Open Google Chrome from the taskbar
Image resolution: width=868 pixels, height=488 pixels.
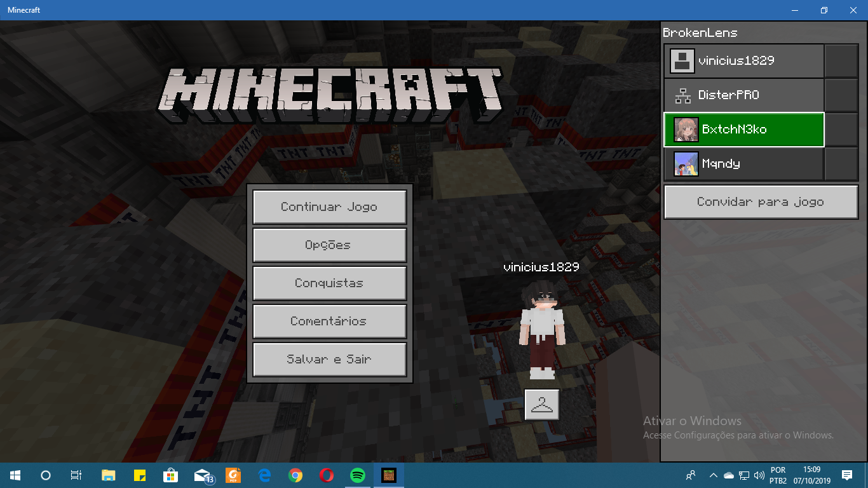click(x=295, y=475)
